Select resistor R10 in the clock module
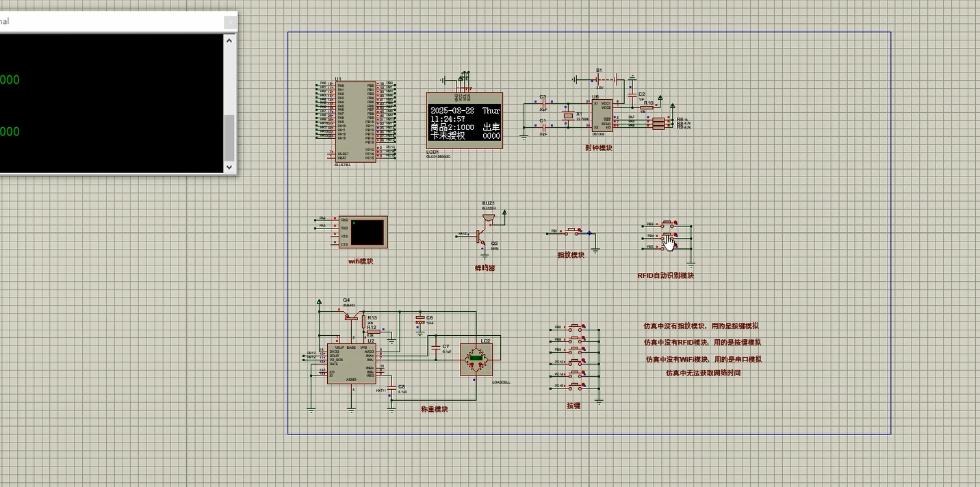980x487 pixels. click(647, 107)
